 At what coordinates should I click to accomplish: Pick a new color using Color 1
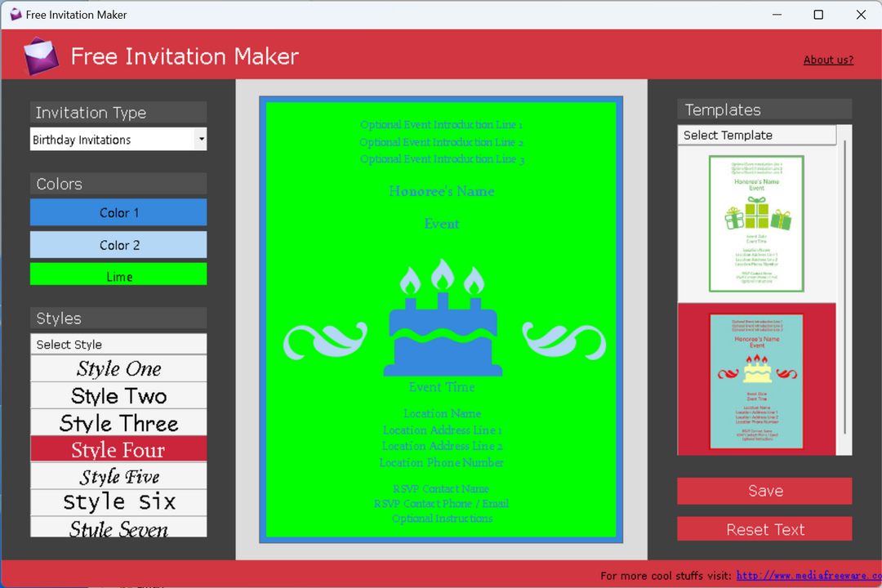click(x=118, y=212)
